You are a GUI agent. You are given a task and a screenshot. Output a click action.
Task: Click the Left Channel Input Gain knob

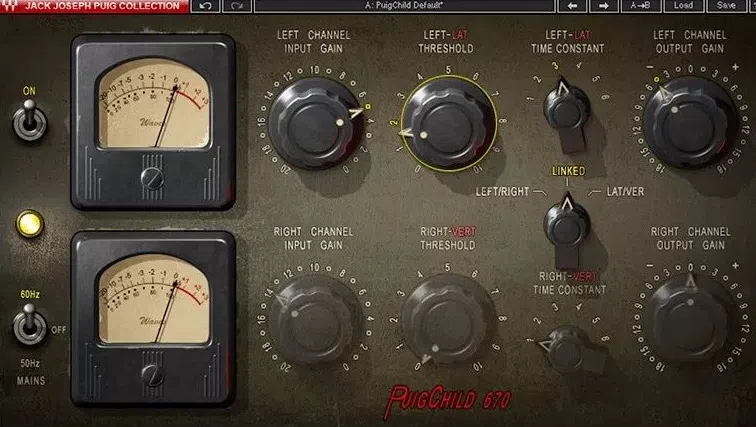[315, 123]
